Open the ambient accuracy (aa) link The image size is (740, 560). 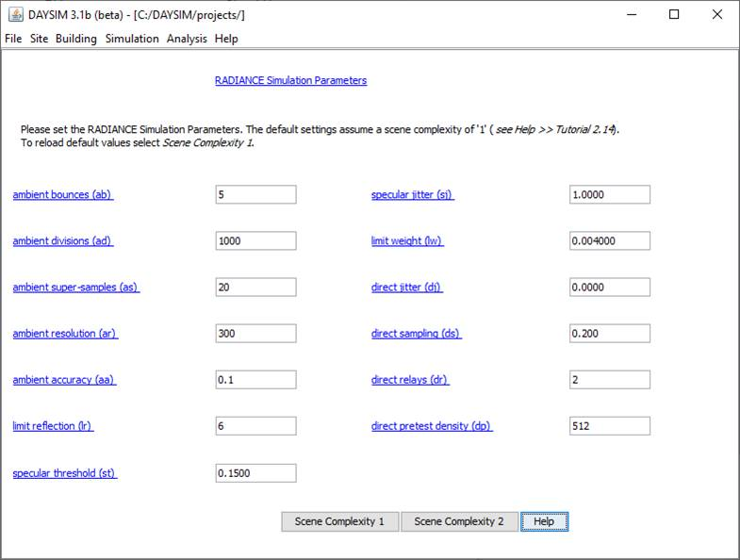[x=64, y=380]
